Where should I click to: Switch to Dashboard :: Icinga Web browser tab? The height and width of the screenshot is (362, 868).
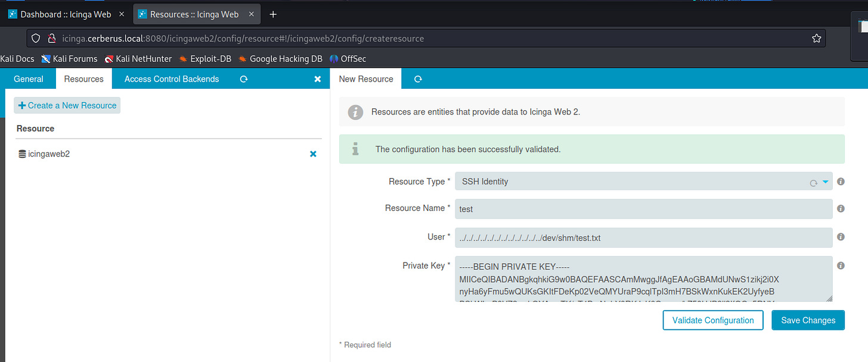click(65, 14)
